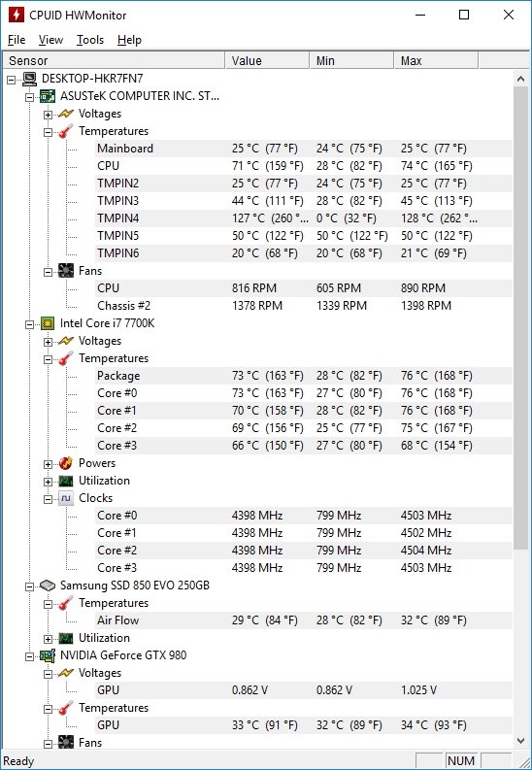Collapse the DESKTOP-HKR7FN7 root node
This screenshot has height=770, width=532.
[x=12, y=80]
